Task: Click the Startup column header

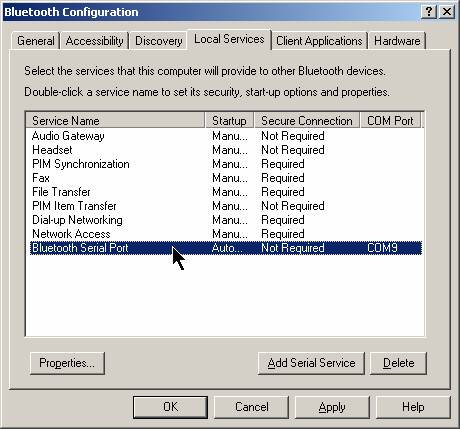Action: (x=229, y=120)
